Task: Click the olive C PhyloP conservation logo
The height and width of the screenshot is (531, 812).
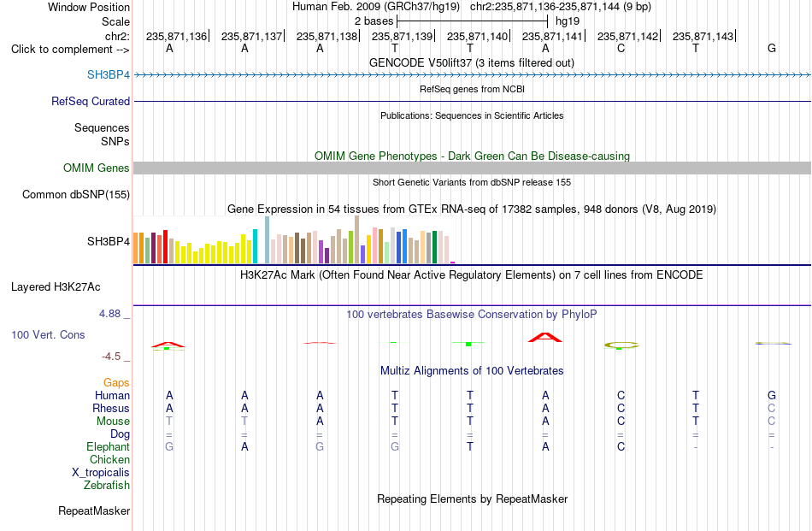Action: (621, 345)
